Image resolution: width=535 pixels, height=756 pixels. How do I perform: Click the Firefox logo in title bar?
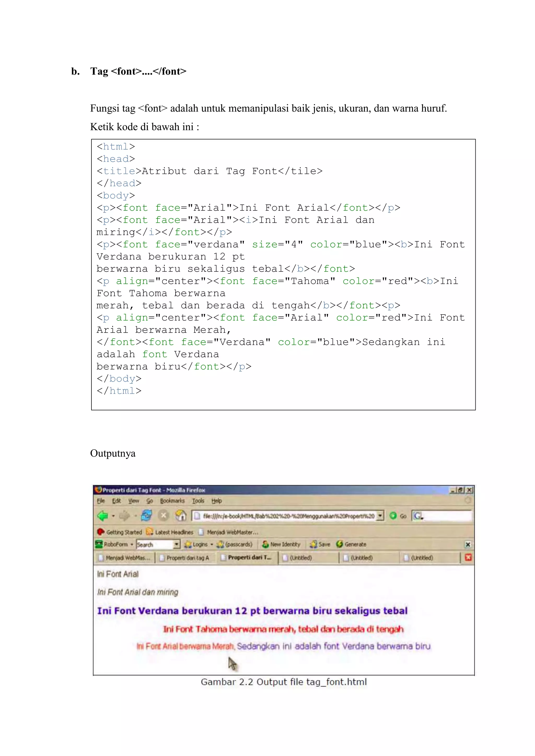98,490
